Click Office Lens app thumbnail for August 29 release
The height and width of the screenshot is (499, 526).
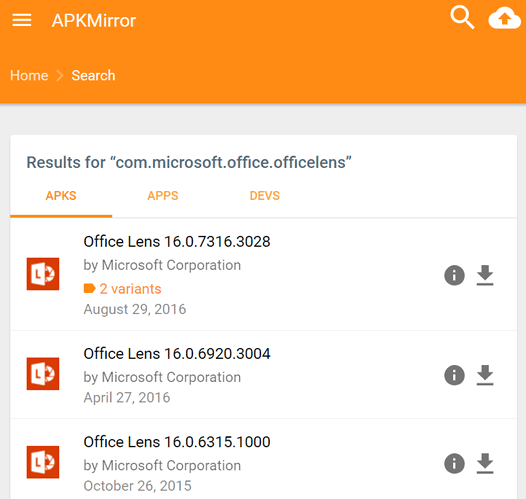click(x=43, y=274)
